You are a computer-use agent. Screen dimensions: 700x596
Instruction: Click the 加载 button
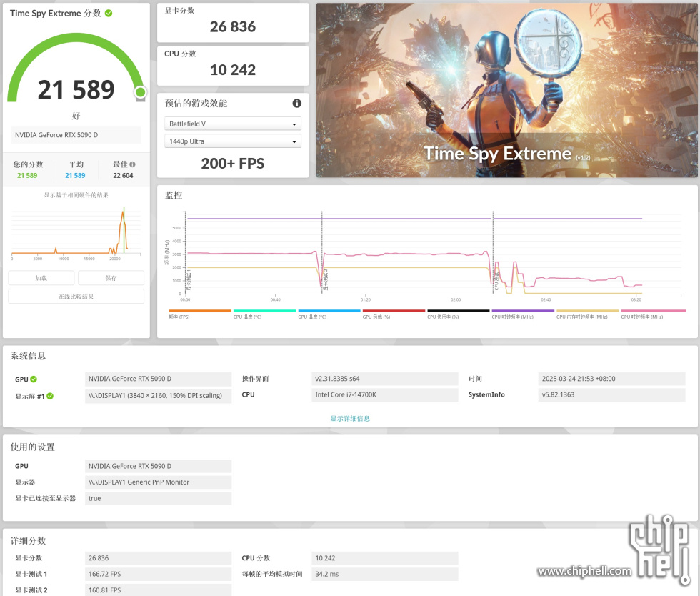click(41, 278)
